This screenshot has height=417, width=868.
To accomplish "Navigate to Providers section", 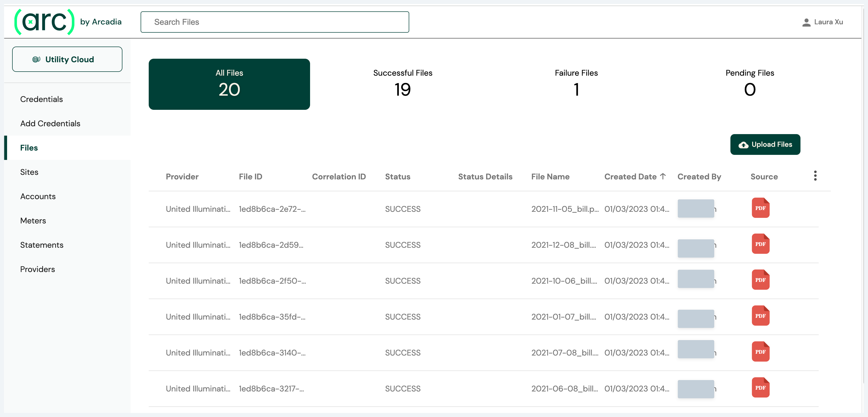I will click(x=37, y=269).
